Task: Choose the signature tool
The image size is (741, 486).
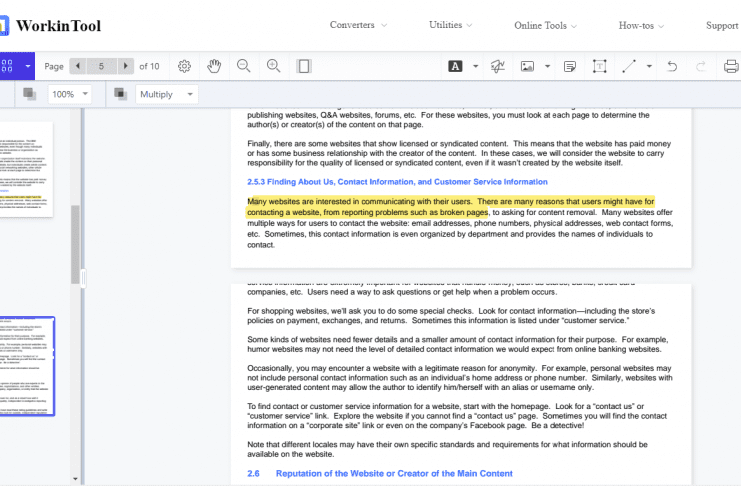Action: point(498,66)
